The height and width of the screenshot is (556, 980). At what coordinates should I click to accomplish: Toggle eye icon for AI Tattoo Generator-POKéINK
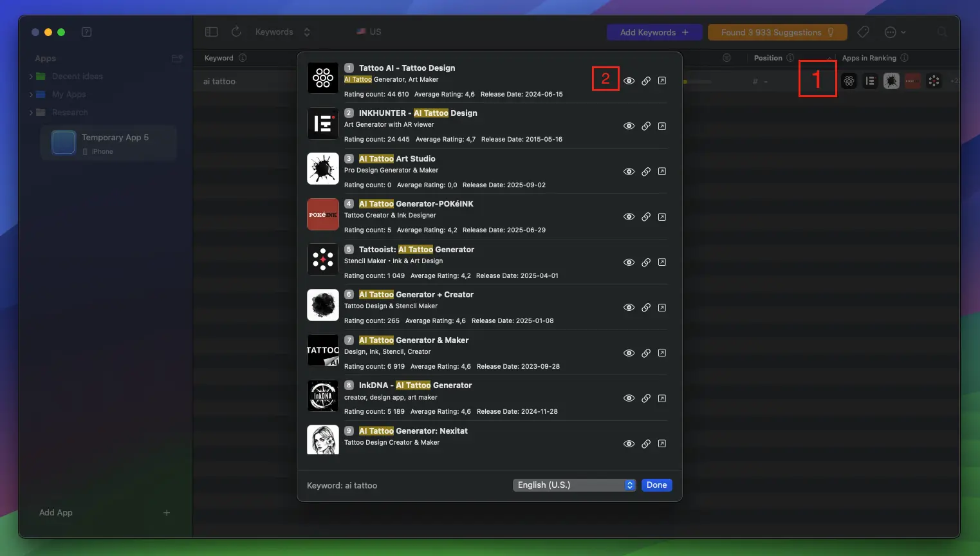click(x=629, y=217)
